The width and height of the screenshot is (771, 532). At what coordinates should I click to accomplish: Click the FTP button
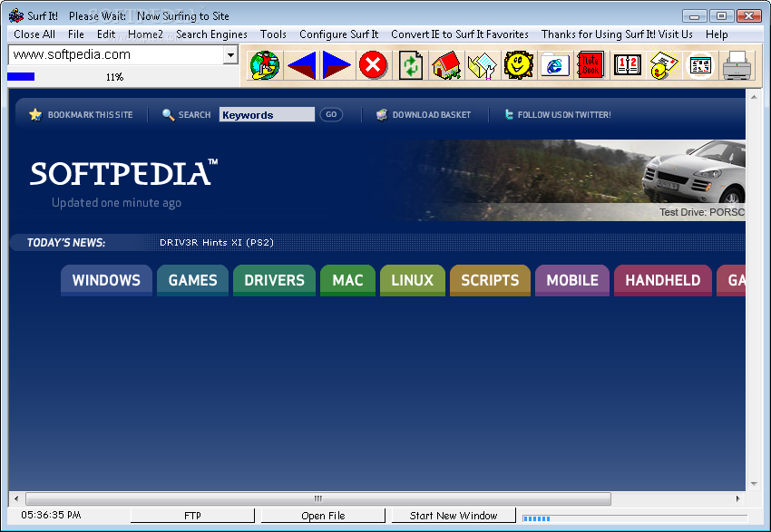[192, 516]
